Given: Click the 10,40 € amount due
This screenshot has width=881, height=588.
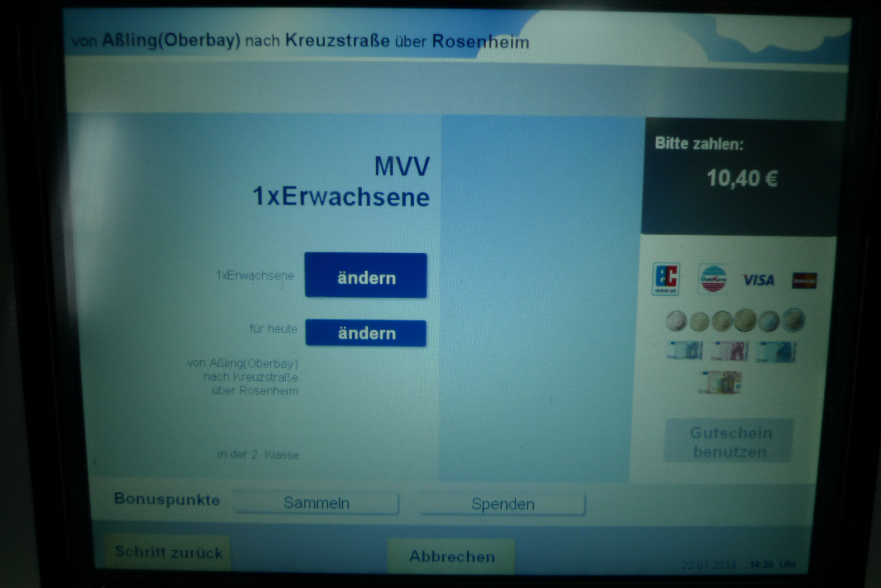Looking at the screenshot, I should (x=742, y=178).
